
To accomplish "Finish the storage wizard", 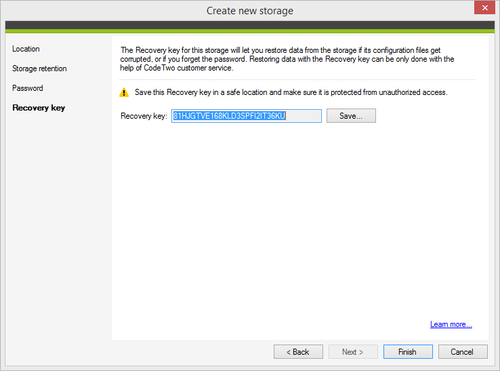I will coord(408,352).
